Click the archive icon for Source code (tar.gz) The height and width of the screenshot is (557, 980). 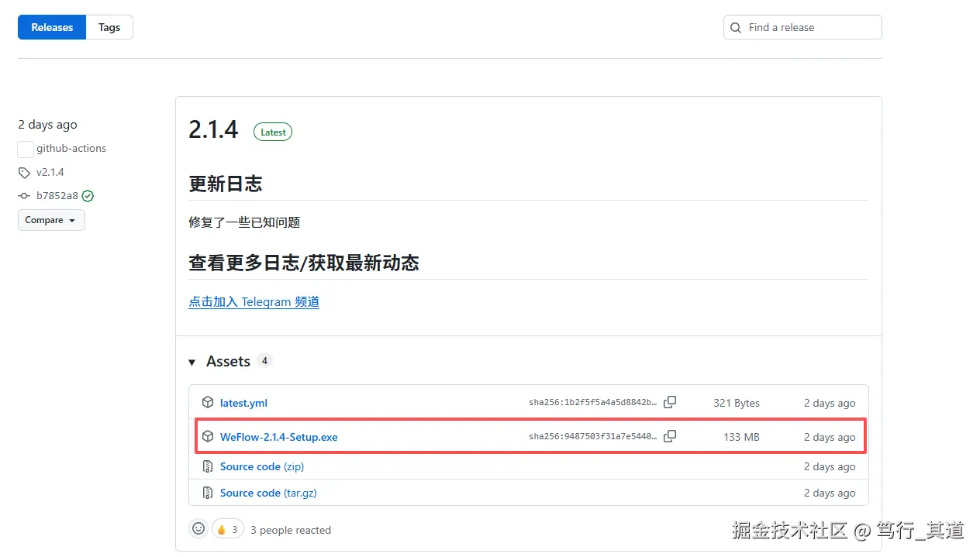tap(208, 493)
